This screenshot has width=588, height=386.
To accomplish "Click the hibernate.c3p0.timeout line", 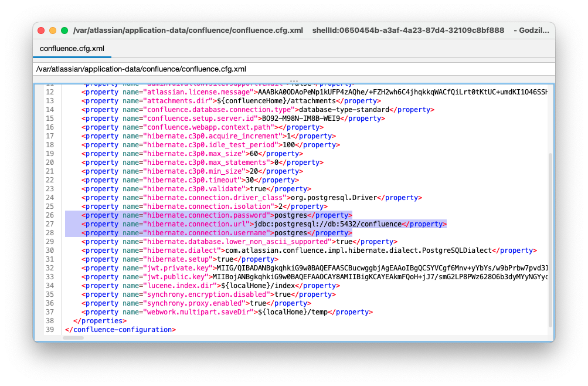I will coord(190,180).
